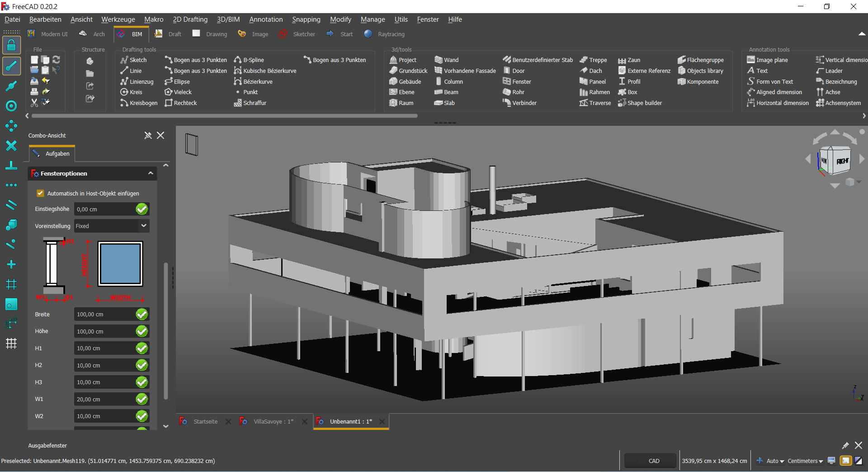Click the Schraffur hatch tool
868x472 pixels.
(250, 103)
